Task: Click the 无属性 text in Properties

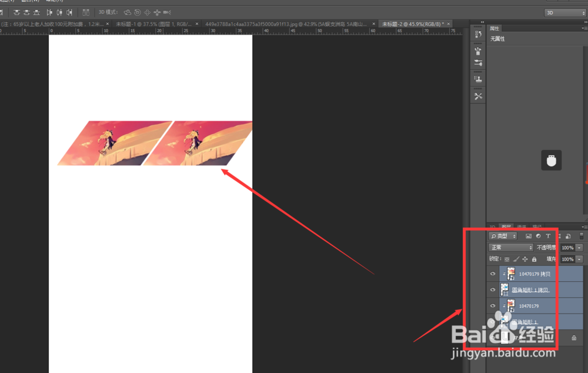Action: click(x=497, y=39)
